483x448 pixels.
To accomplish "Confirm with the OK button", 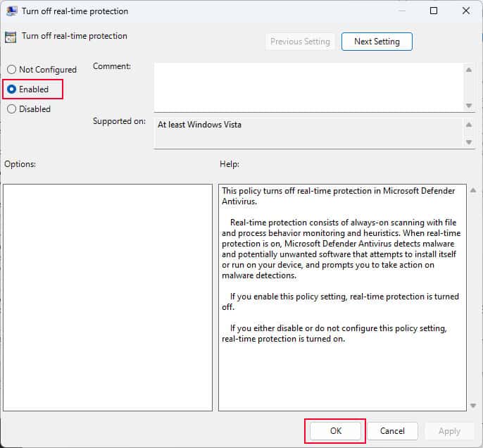I will (x=335, y=431).
